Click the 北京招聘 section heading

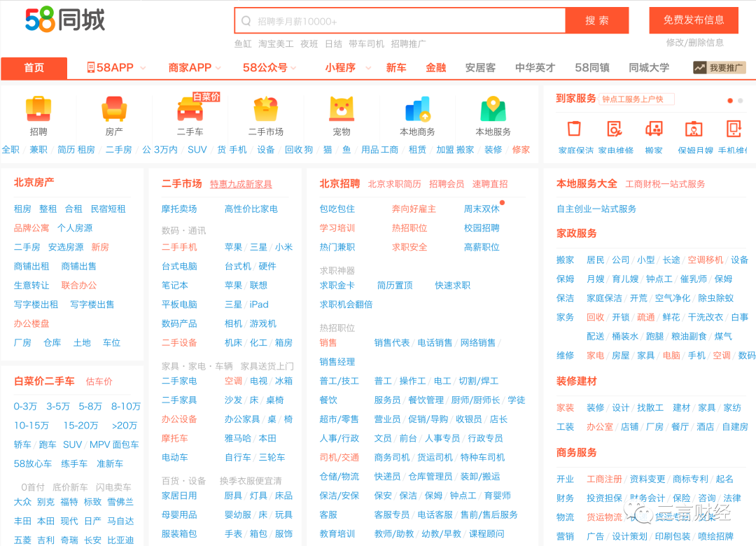[x=339, y=183]
